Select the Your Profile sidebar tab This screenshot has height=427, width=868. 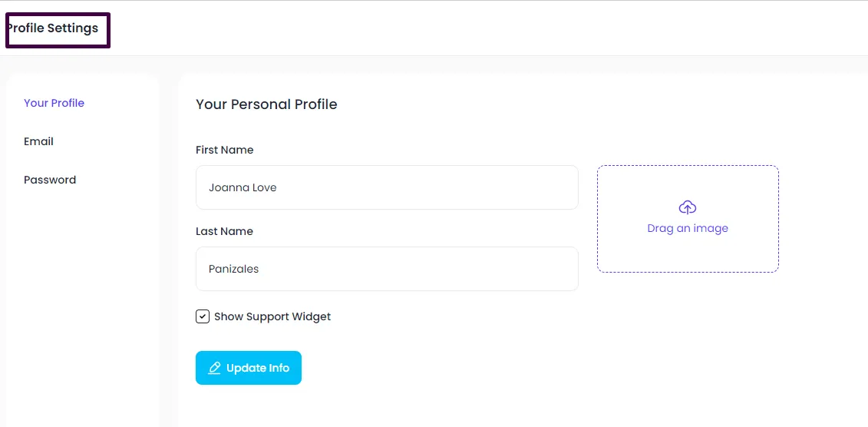click(54, 103)
